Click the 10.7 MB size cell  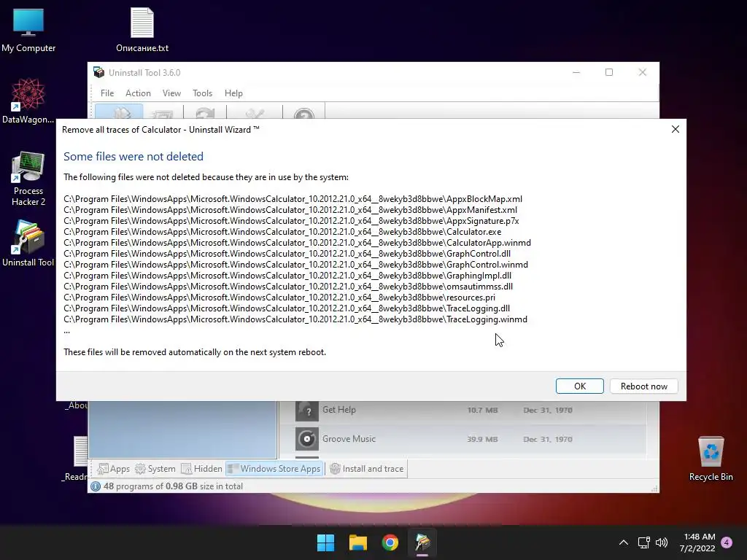coord(482,410)
